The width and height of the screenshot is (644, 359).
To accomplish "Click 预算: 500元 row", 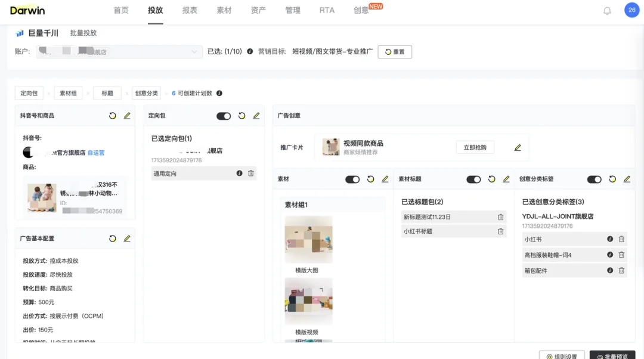I will click(39, 302).
